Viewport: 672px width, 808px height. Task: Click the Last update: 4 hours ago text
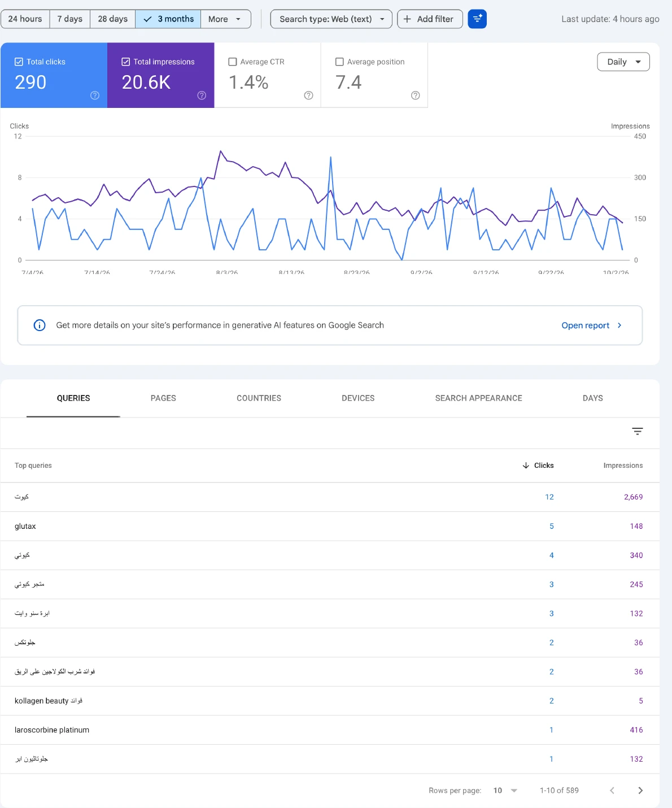point(610,19)
